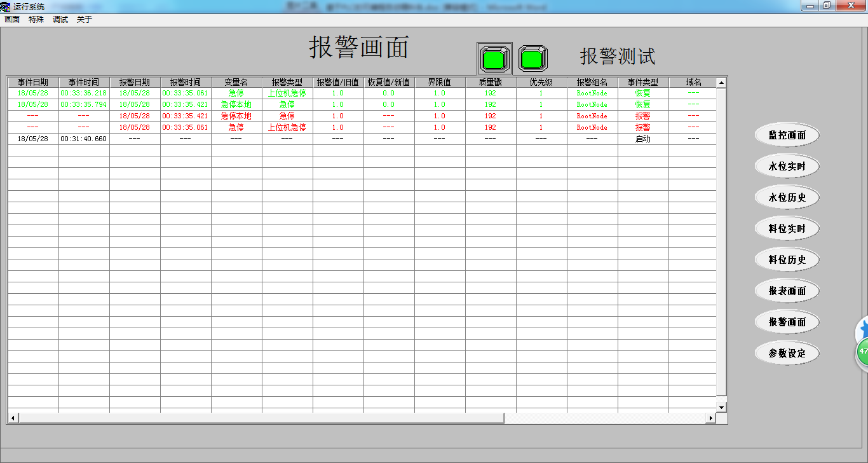Viewport: 868px width, 463px height.
Task: Click the red 急停本地 variable cell
Action: coord(236,116)
